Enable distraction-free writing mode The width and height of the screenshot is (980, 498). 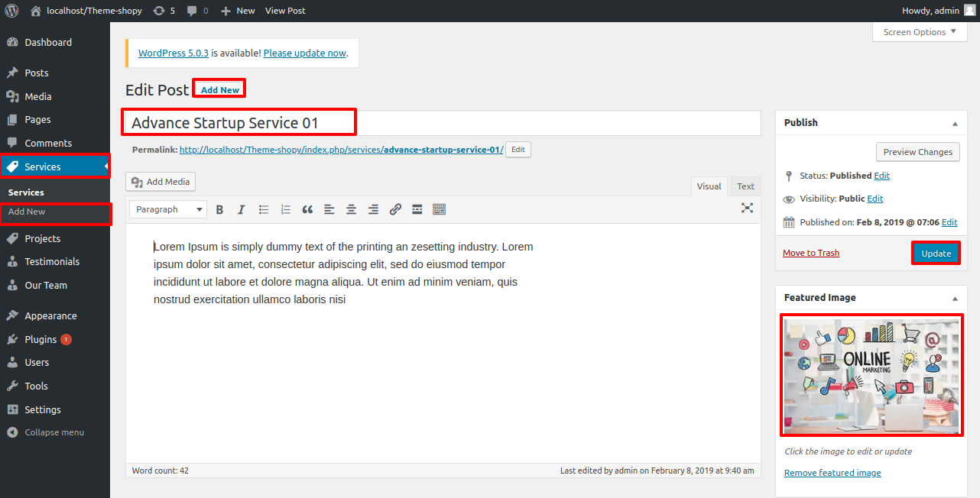pos(747,208)
